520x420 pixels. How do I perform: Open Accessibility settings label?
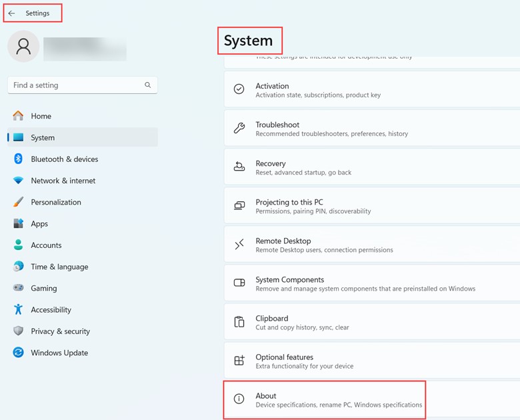pyautogui.click(x=51, y=310)
